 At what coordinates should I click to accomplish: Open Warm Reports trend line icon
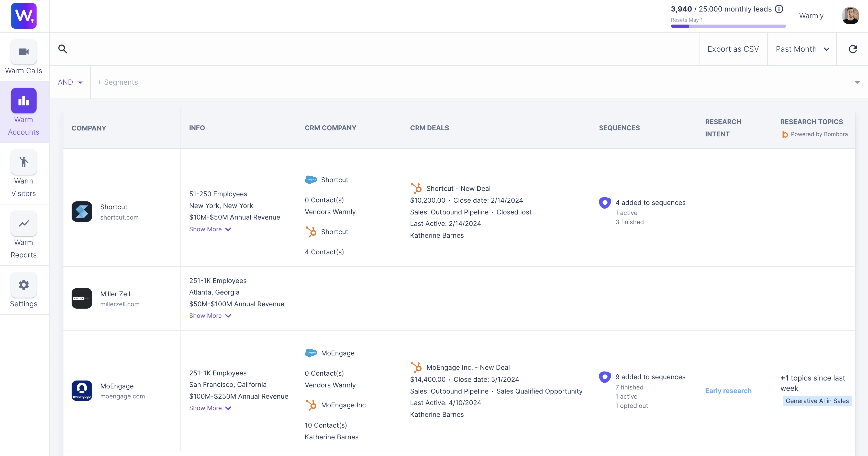coord(24,223)
